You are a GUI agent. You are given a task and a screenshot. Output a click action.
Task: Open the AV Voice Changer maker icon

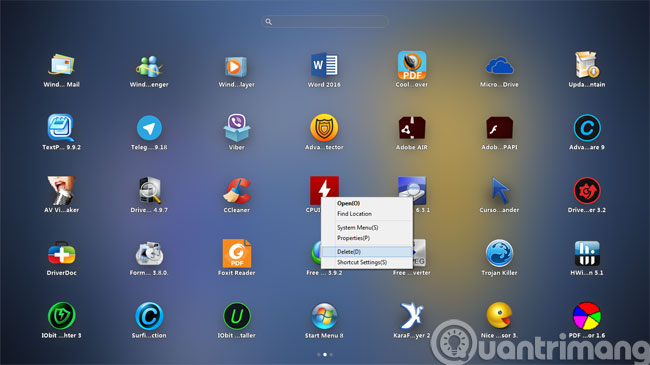pyautogui.click(x=61, y=190)
